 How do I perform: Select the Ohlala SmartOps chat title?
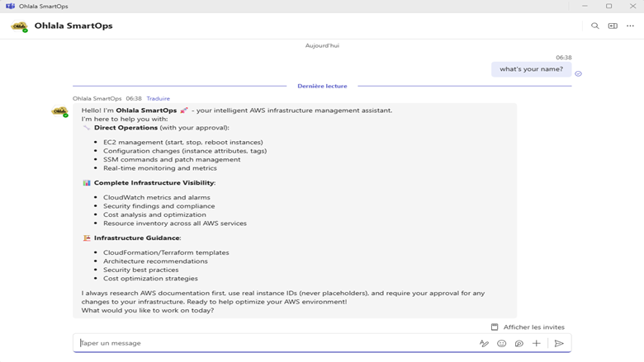pyautogui.click(x=73, y=26)
